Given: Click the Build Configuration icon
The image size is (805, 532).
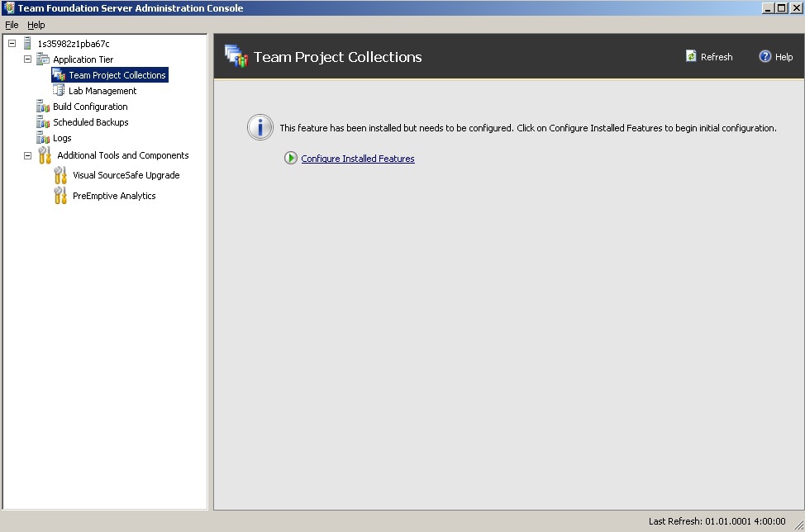Looking at the screenshot, I should [43, 107].
